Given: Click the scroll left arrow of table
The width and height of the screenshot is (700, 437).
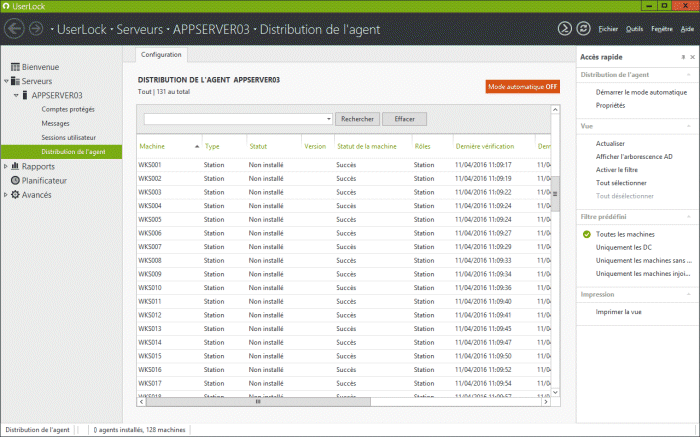Looking at the screenshot, I should pos(142,402).
